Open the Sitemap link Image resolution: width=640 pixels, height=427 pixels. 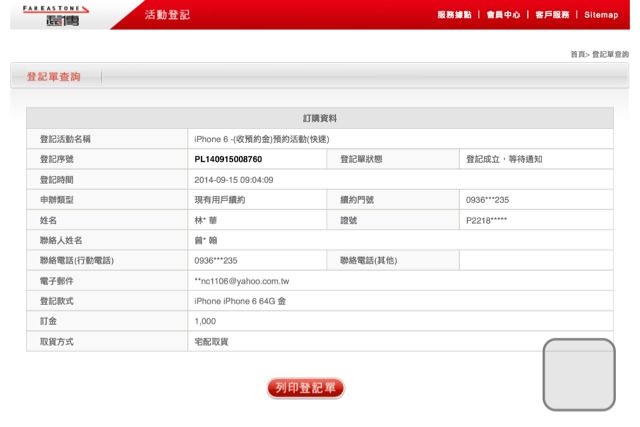pos(601,15)
